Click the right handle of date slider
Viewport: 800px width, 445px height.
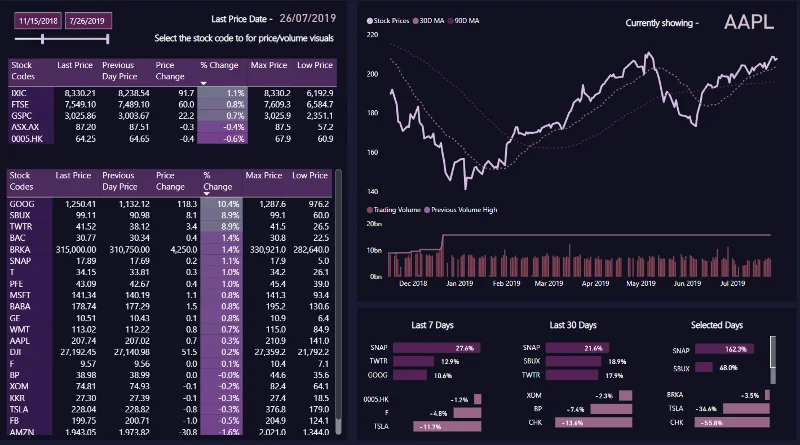108,39
